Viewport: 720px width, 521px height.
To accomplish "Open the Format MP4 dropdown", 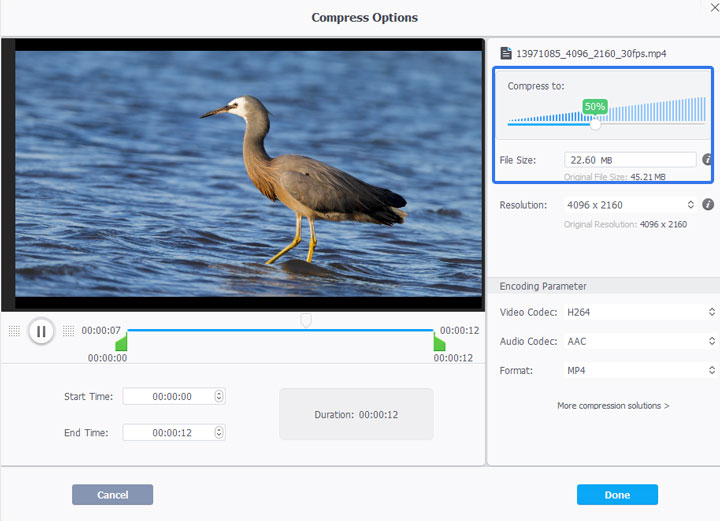I will (x=641, y=370).
